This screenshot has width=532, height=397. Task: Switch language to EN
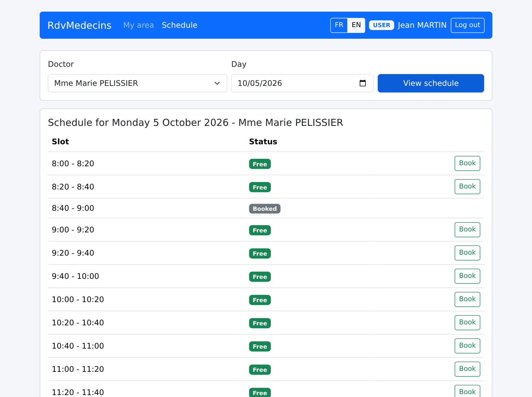[356, 25]
